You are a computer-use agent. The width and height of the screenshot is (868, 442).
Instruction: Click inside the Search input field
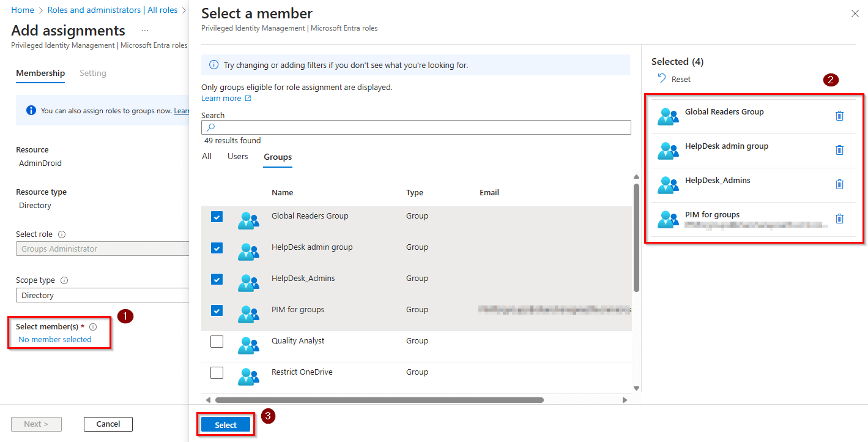click(416, 127)
